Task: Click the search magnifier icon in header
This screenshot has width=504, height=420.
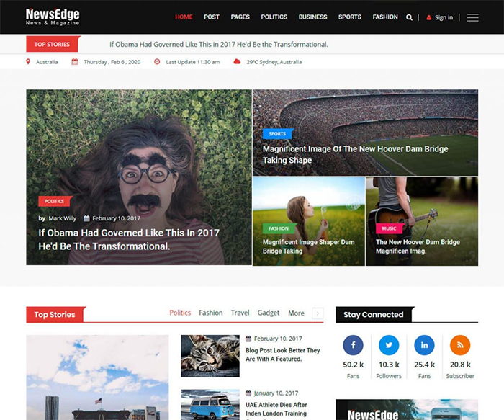Action: [x=410, y=17]
